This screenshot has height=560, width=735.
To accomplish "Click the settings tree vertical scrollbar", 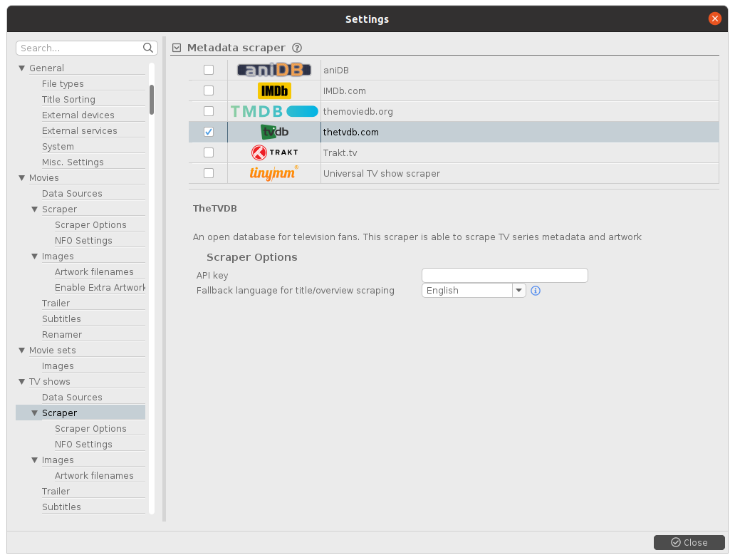I will tap(151, 100).
